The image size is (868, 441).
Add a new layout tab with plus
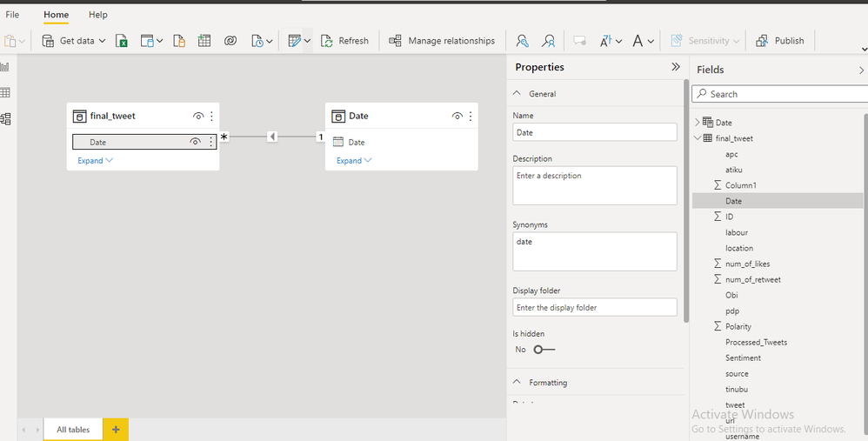pyautogui.click(x=116, y=430)
